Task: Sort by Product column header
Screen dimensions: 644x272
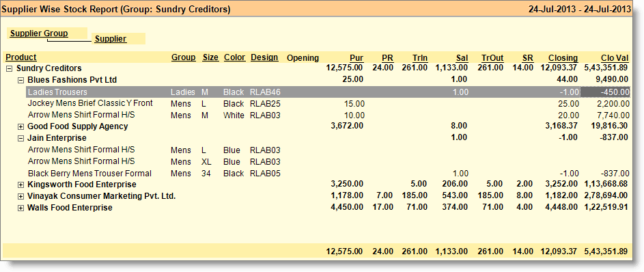Action: (x=21, y=57)
